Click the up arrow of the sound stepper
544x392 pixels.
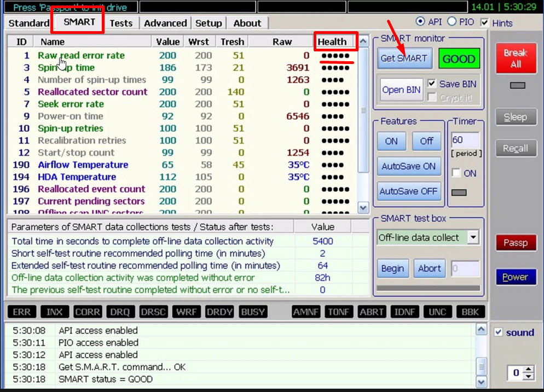pyautogui.click(x=528, y=370)
